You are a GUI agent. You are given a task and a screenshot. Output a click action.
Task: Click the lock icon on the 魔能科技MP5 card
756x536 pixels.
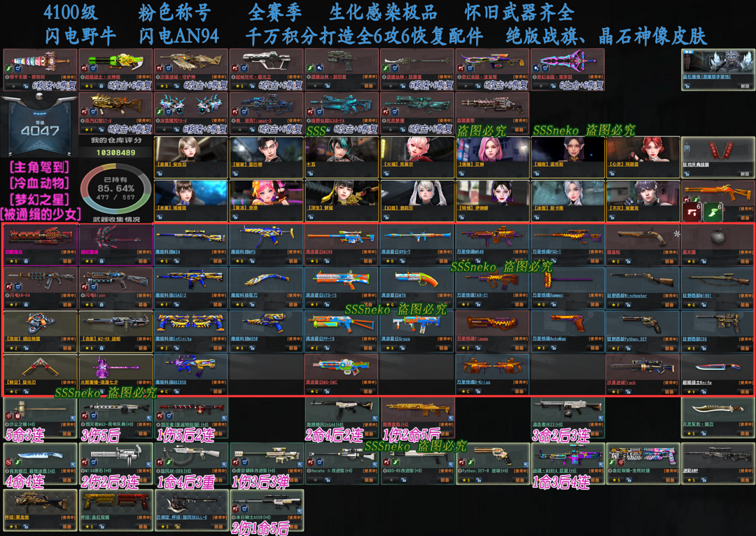[x=252, y=261]
